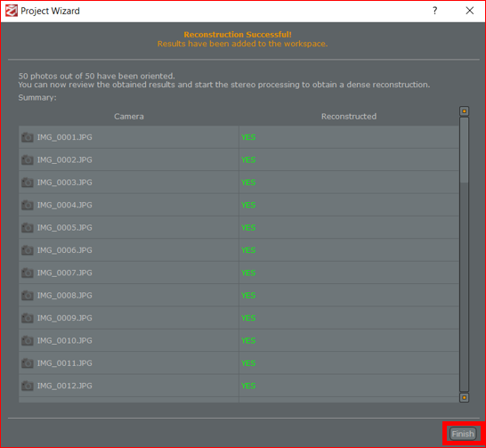Select the IMG_0003.JPG file name

(x=64, y=183)
